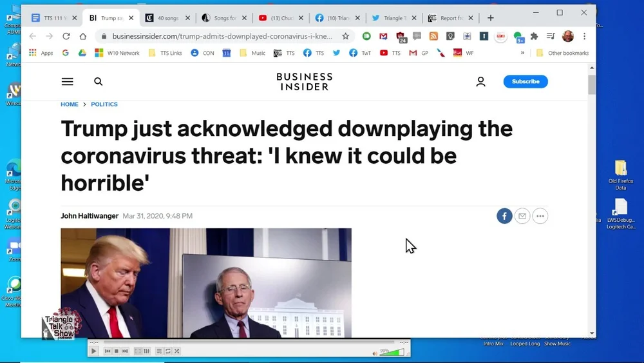Bookmark this page with the star icon
Image resolution: width=644 pixels, height=363 pixels.
tap(345, 36)
